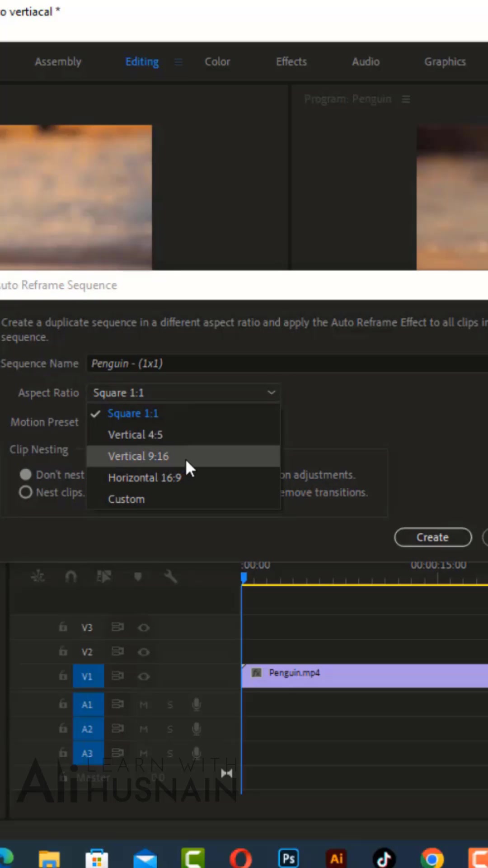Open Mail app from taskbar
This screenshot has width=488, height=868.
click(x=145, y=858)
